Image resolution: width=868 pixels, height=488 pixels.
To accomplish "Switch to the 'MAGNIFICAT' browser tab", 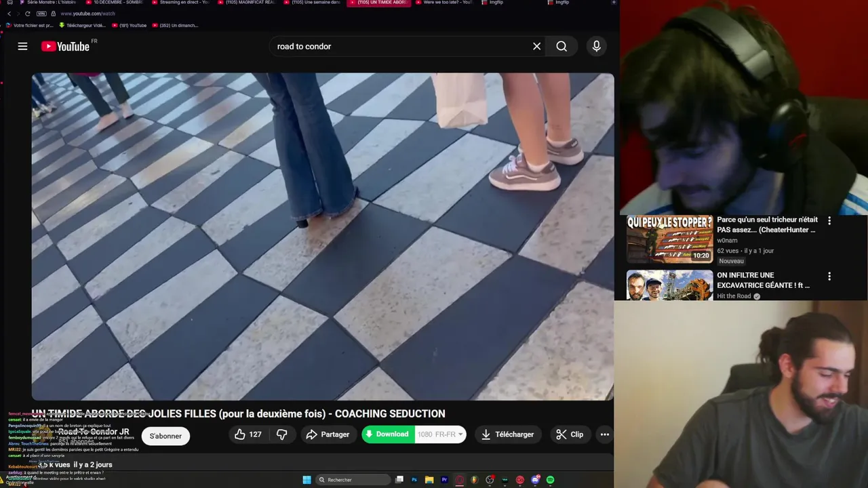I will tap(245, 3).
